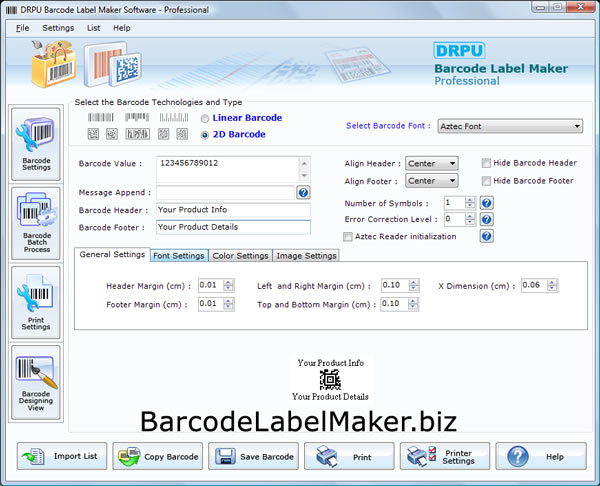Adjust the X Dimension spinner arrows
The image size is (600, 486).
[x=552, y=285]
